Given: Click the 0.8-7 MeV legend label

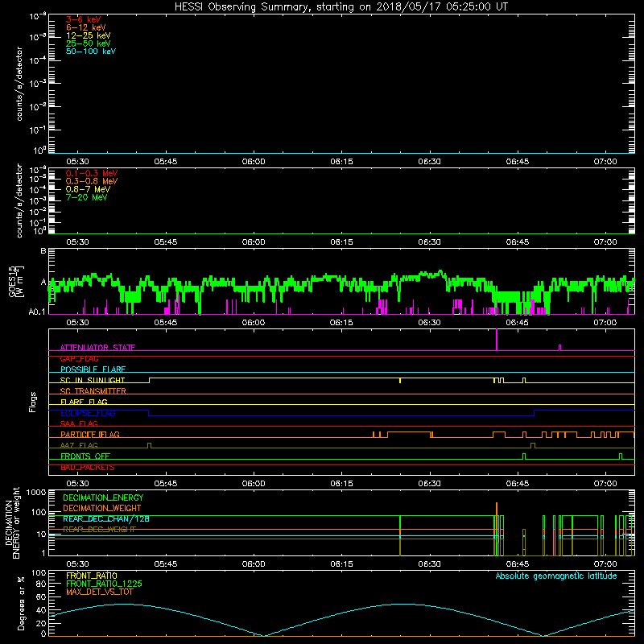Looking at the screenshot, I should click(88, 189).
